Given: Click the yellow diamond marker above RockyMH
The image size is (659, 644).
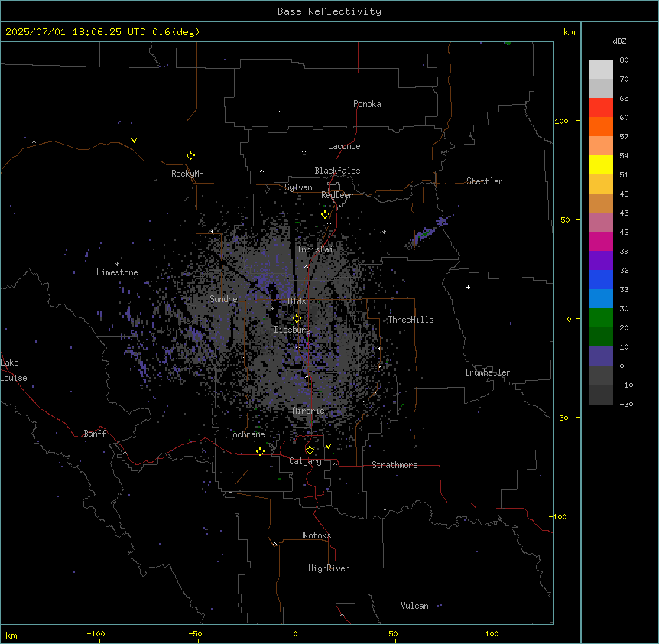Looking at the screenshot, I should (190, 156).
